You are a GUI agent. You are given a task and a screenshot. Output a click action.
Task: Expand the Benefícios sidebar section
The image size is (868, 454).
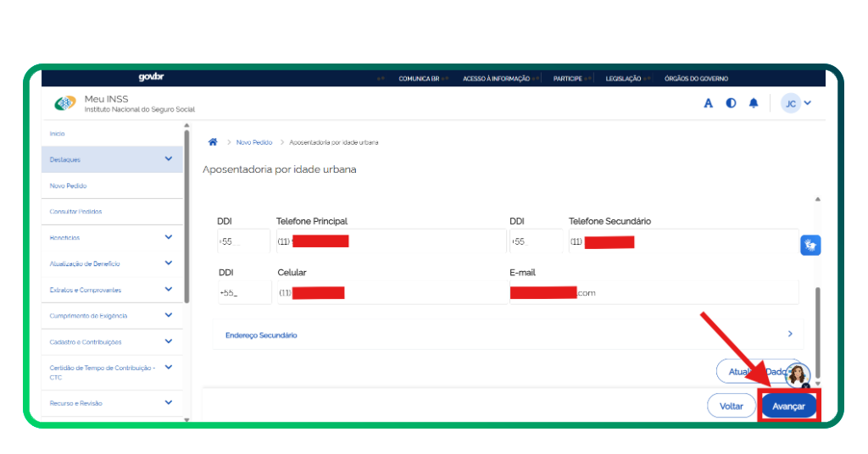point(168,238)
